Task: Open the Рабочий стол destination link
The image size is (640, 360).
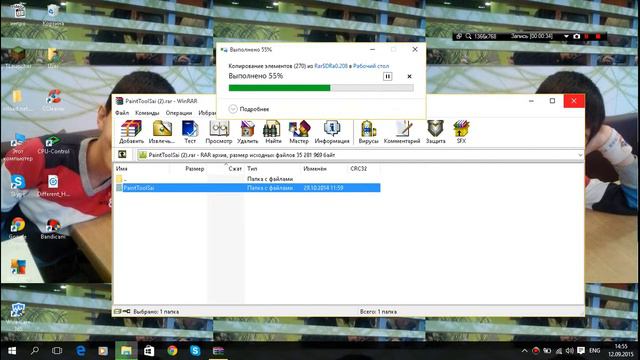Action: tap(371, 66)
